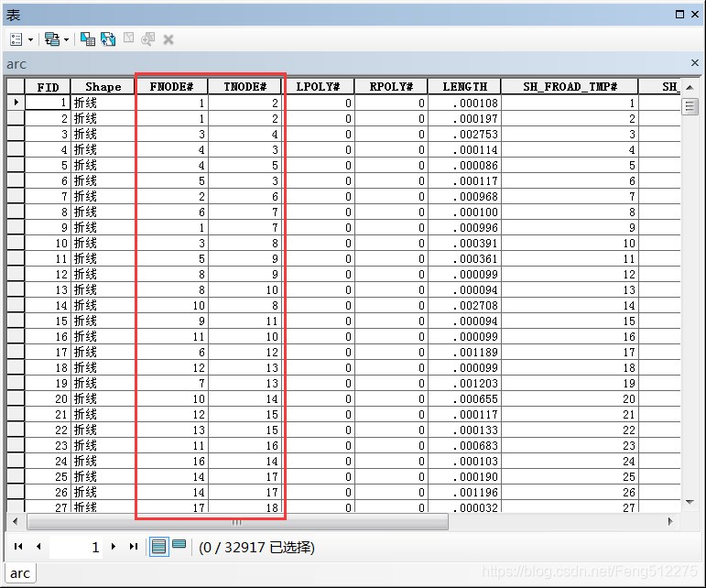Click Shape cell in FID 5 row
This screenshot has height=588, width=706.
(x=103, y=165)
